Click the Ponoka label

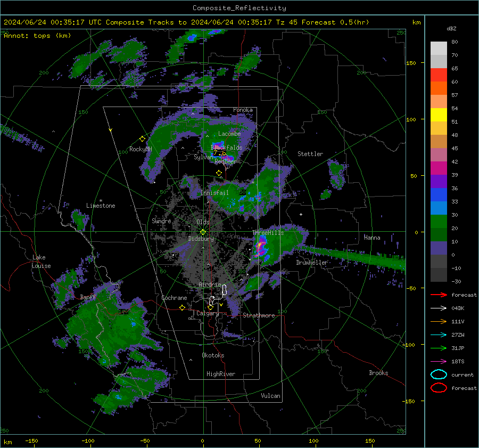[x=243, y=110]
